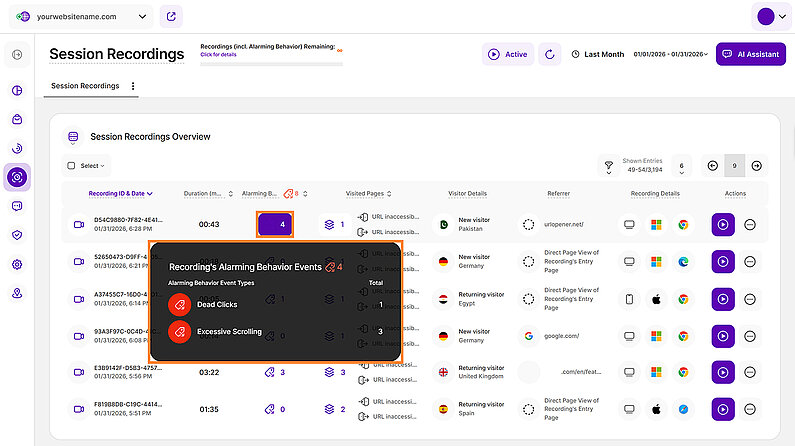Screen dimensions: 795x446
Task: Go to next page of entries
Action: (x=757, y=166)
